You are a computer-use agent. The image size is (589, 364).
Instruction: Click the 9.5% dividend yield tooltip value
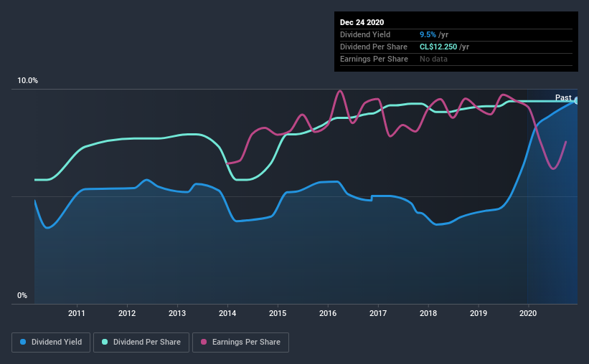pos(428,34)
